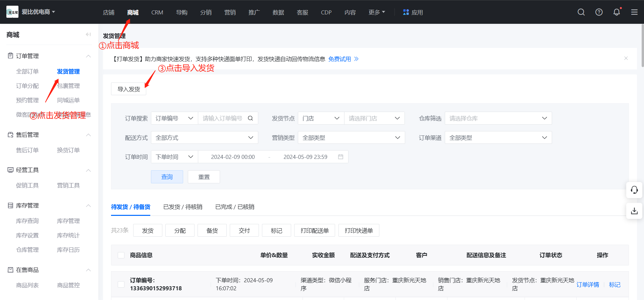This screenshot has width=644, height=300.
Task: Open the search magnifier in top bar
Action: (x=581, y=12)
